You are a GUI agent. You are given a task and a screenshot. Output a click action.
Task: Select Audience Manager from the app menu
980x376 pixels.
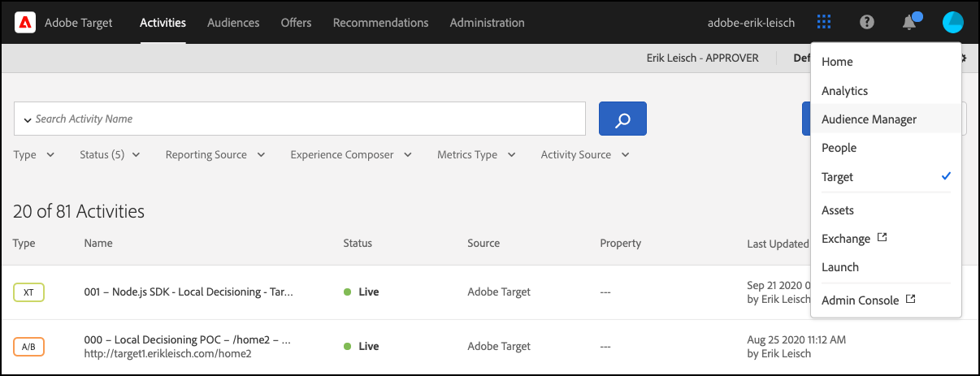tap(869, 119)
